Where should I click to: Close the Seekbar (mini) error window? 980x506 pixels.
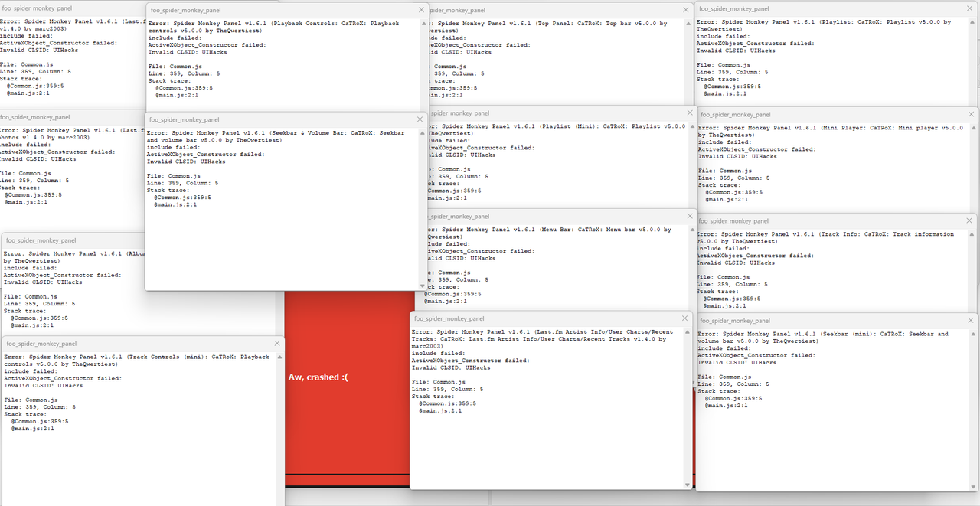(x=972, y=320)
